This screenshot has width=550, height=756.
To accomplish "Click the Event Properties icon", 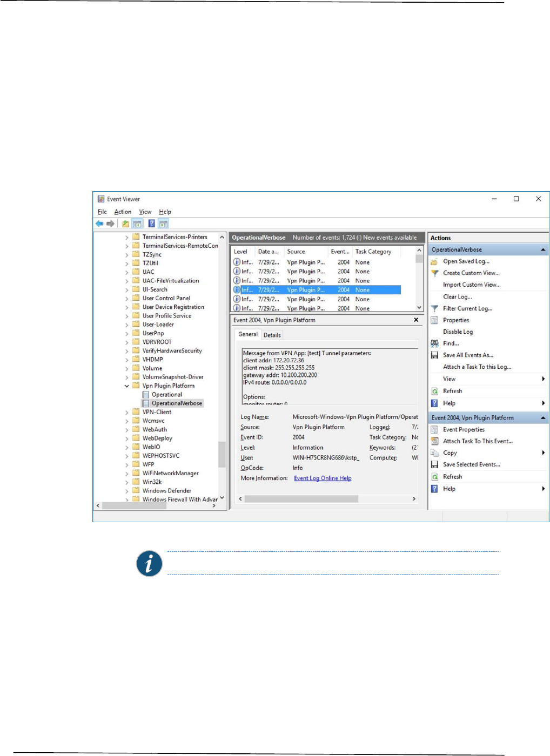I will [x=434, y=430].
